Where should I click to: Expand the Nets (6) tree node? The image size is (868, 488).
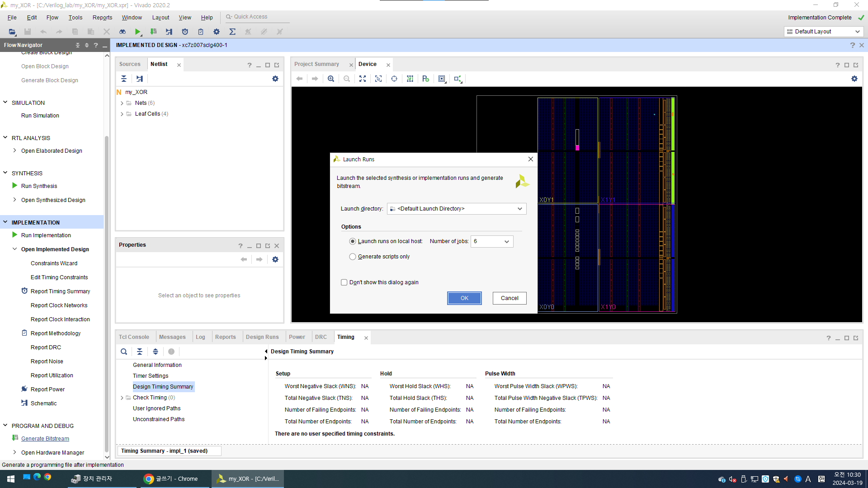[122, 103]
